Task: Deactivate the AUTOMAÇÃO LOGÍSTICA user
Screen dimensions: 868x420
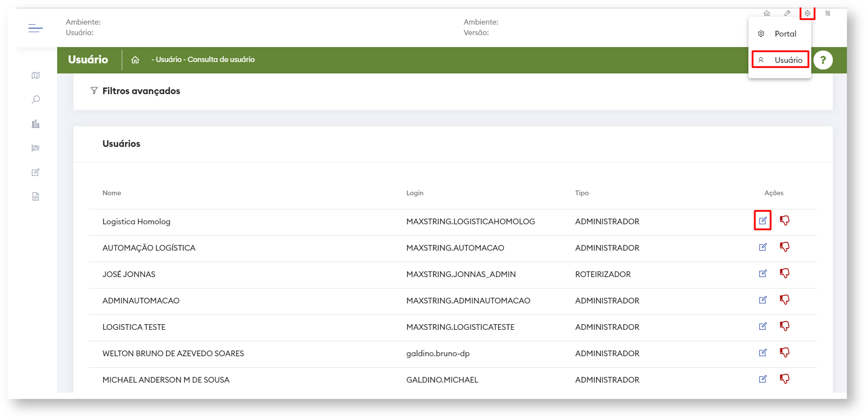Action: (784, 247)
